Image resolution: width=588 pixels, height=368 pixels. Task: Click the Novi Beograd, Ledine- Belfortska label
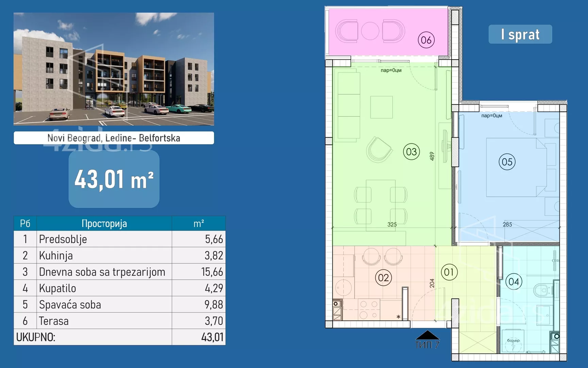[114, 138]
